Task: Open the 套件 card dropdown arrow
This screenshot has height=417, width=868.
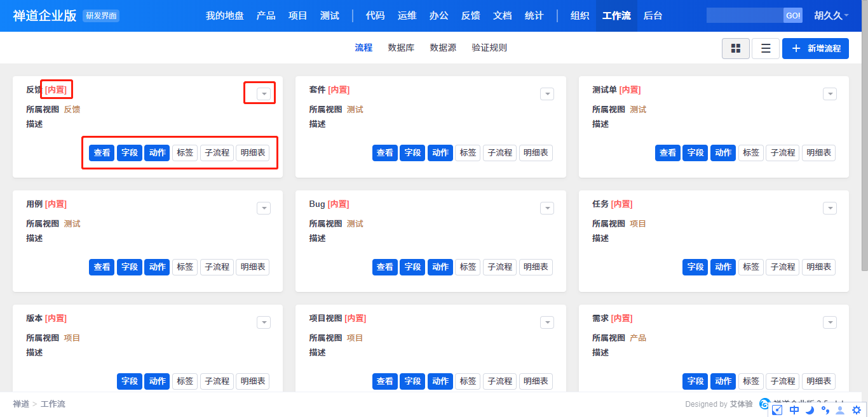Action: (547, 94)
